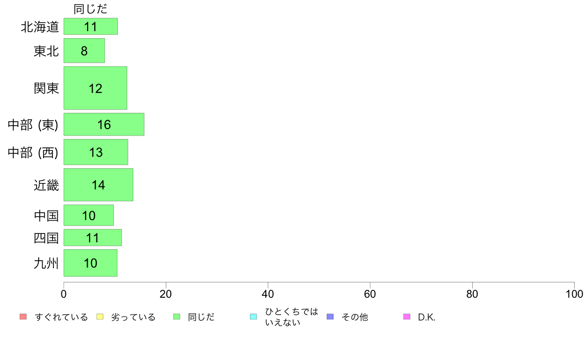Click the red すぐれている legend swatch

pyautogui.click(x=23, y=317)
